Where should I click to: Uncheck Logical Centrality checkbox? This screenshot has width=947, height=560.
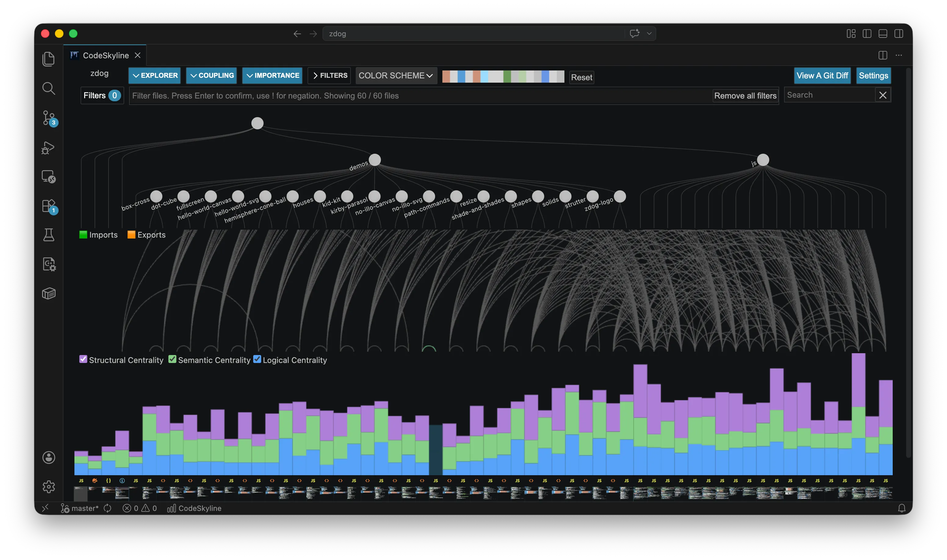pyautogui.click(x=257, y=359)
